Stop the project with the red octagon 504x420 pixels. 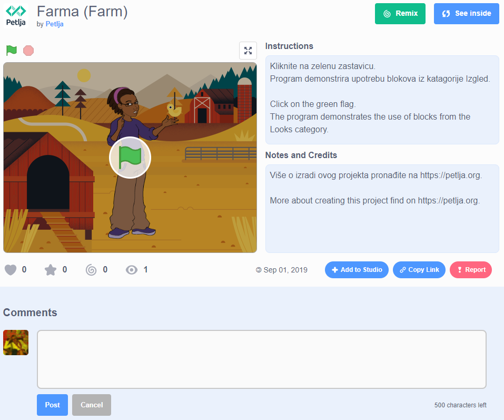(x=28, y=51)
